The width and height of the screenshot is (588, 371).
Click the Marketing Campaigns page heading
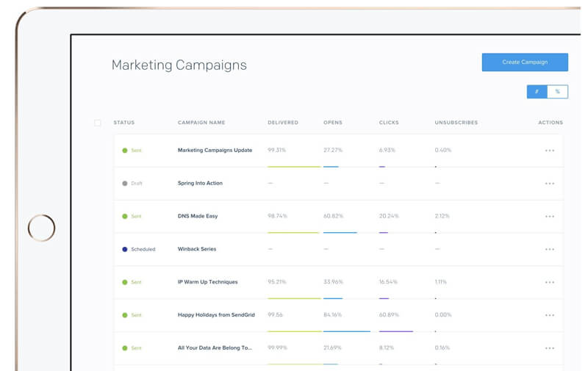pos(179,65)
